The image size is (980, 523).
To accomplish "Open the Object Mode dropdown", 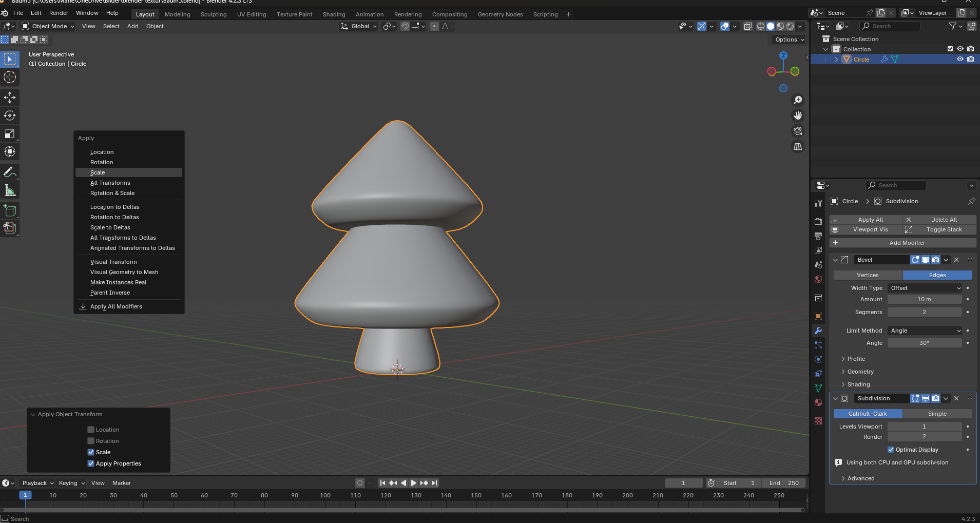I will [x=49, y=26].
